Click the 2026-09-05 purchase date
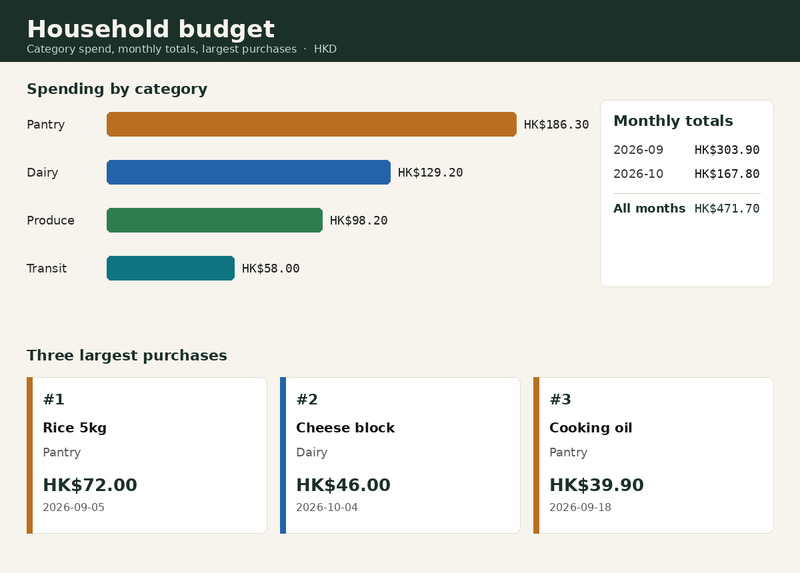Viewport: 800px width, 573px height. click(73, 507)
